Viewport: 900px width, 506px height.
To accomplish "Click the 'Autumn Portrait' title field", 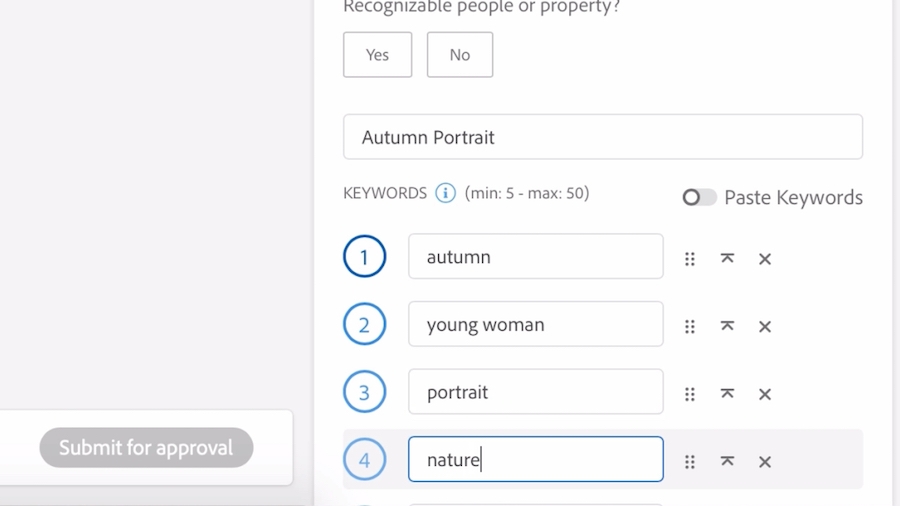I will pyautogui.click(x=602, y=137).
